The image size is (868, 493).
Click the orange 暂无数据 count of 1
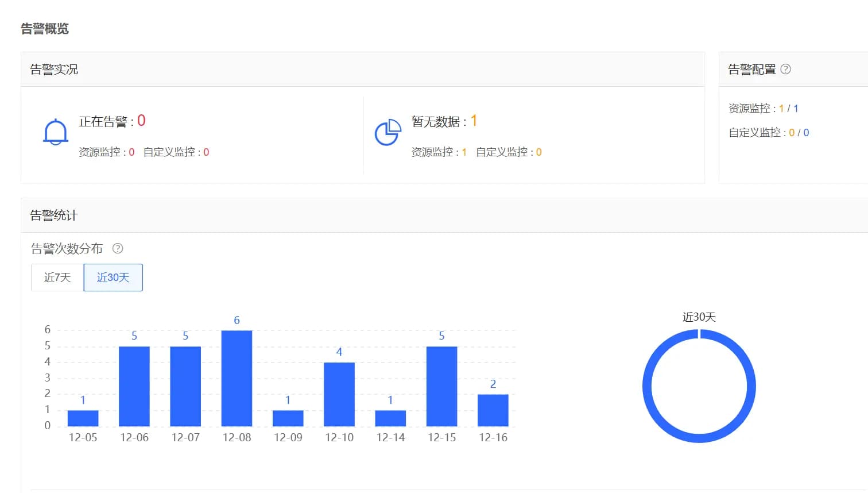click(474, 121)
